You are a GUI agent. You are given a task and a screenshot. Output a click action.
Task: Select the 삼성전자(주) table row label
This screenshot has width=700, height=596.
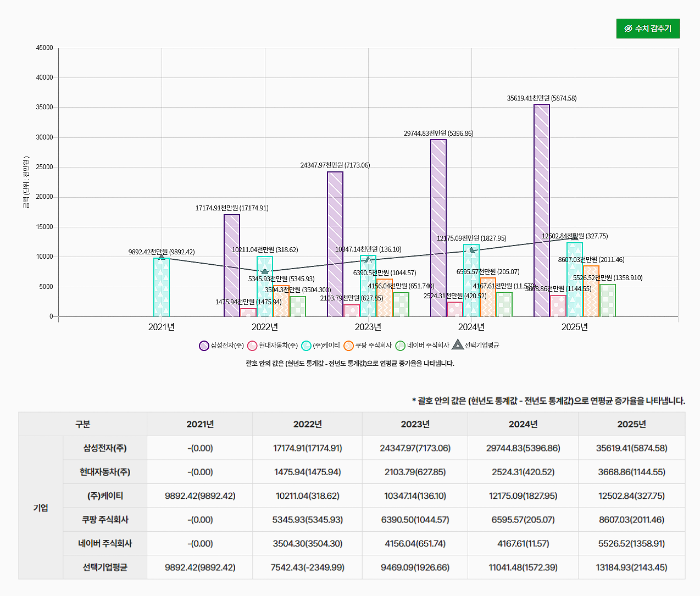pyautogui.click(x=105, y=448)
